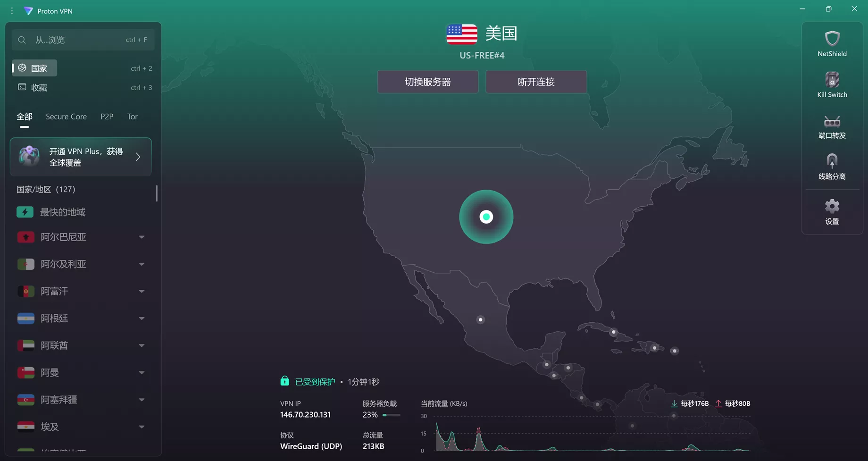Open split tunneling (线路分离) icon
Image resolution: width=868 pixels, height=461 pixels.
[832, 161]
